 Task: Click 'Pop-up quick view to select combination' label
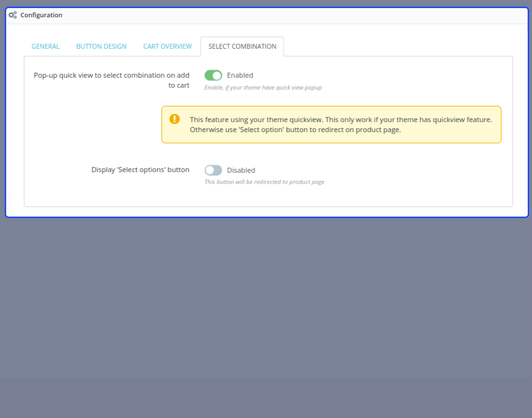(112, 80)
